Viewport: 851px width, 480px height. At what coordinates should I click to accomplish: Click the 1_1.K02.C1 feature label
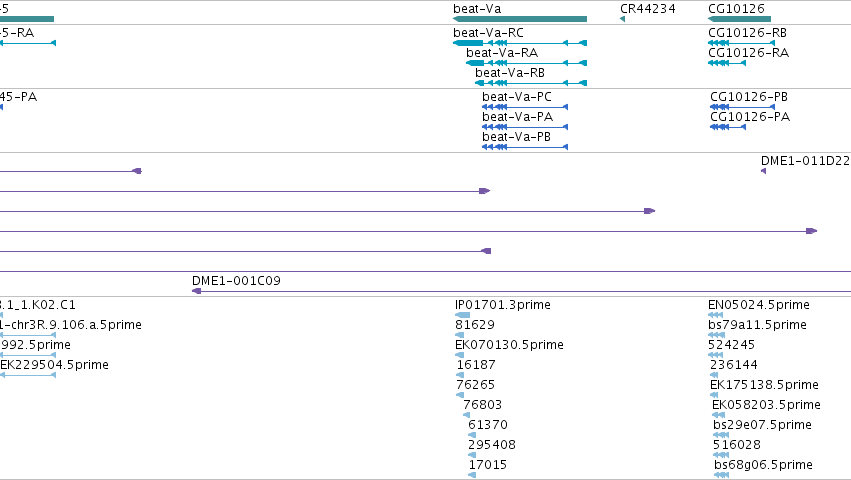coord(38,305)
